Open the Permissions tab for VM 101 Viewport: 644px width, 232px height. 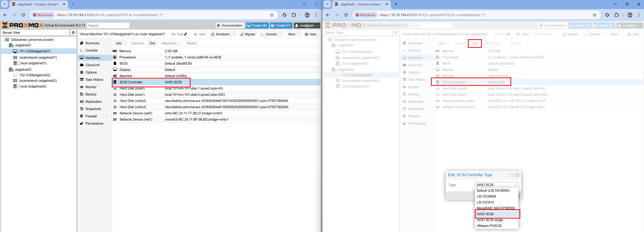click(x=94, y=124)
